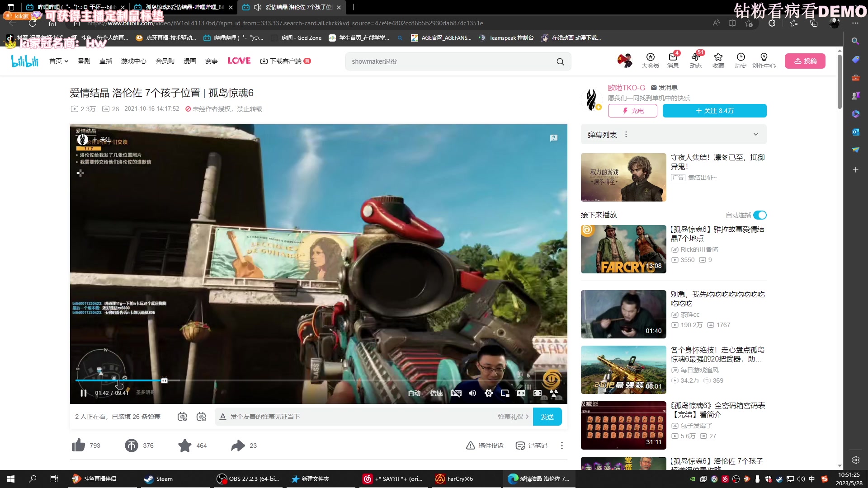868x488 pixels.
Task: Open the 收藏 favorites icon
Action: coord(718,61)
